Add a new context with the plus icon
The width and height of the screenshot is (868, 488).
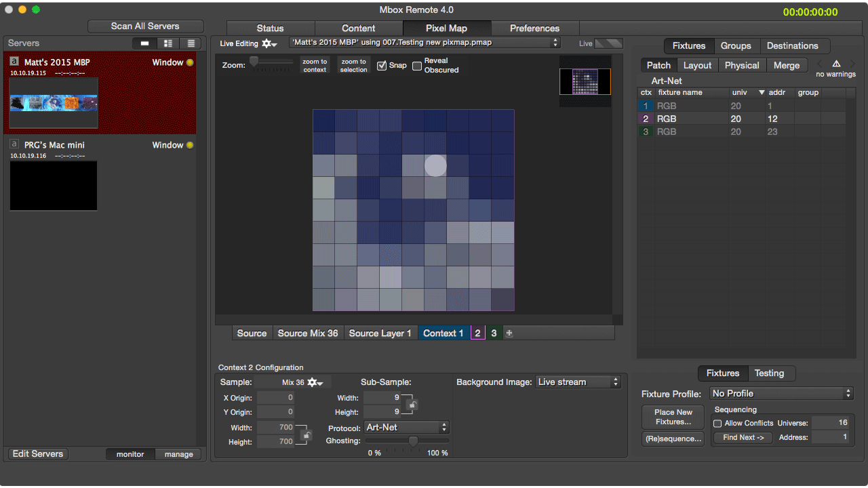click(509, 333)
